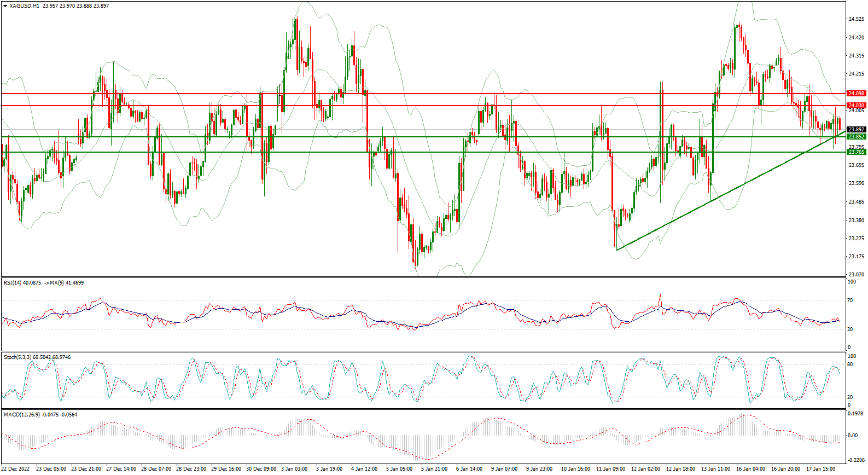868x475 pixels.
Task: Click the 80 level on the Stochastic scale
Action: click(850, 364)
